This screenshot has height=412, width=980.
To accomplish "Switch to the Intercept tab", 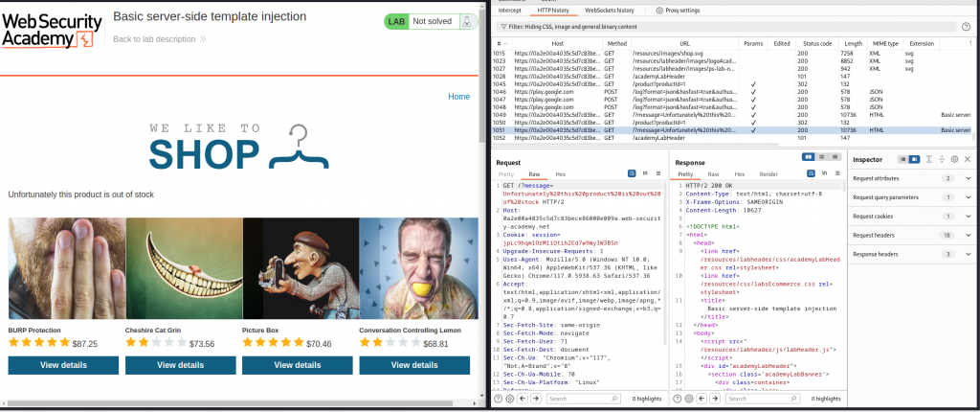I will [510, 11].
